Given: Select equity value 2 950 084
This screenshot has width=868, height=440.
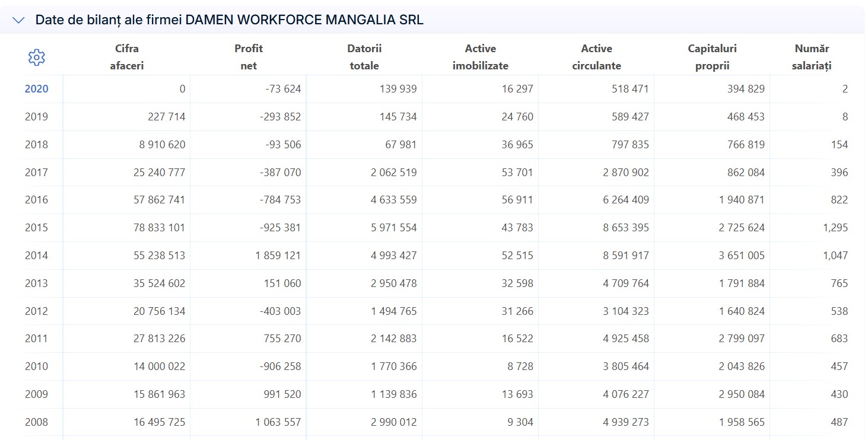Looking at the screenshot, I should (x=742, y=394).
